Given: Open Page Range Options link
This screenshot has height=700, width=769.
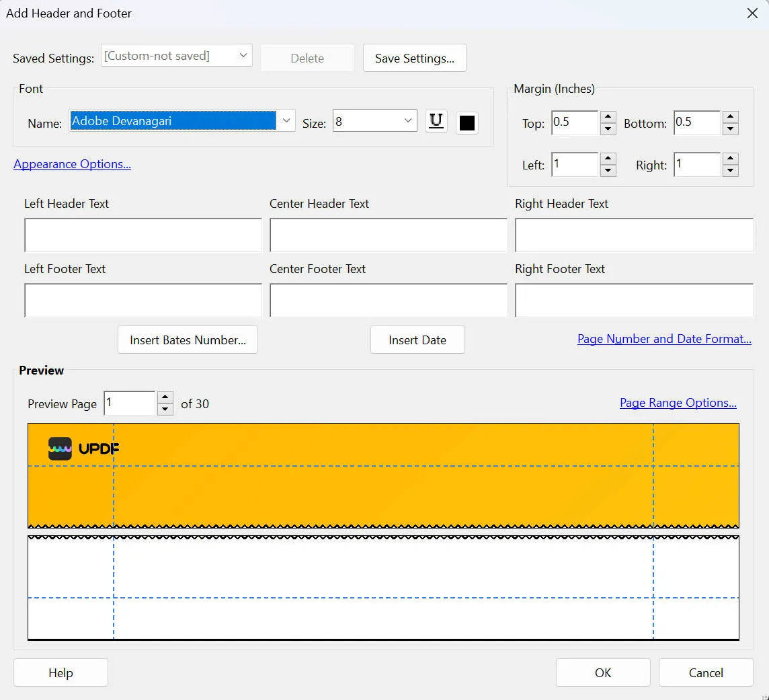Looking at the screenshot, I should (678, 403).
